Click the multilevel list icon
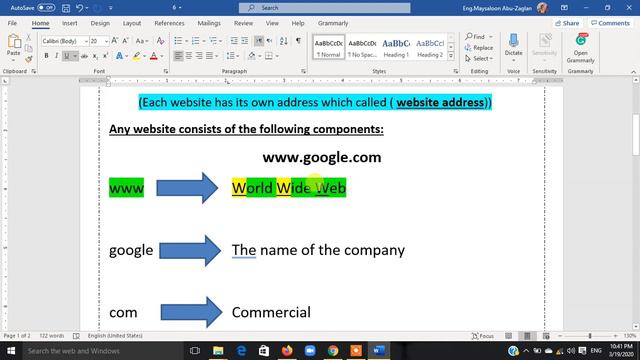This screenshot has height=360, width=640. pos(213,41)
